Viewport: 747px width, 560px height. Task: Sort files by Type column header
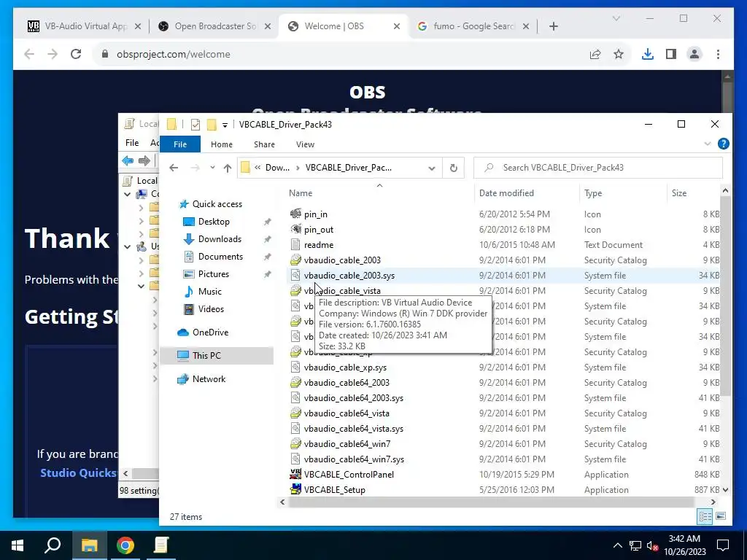[x=593, y=192]
